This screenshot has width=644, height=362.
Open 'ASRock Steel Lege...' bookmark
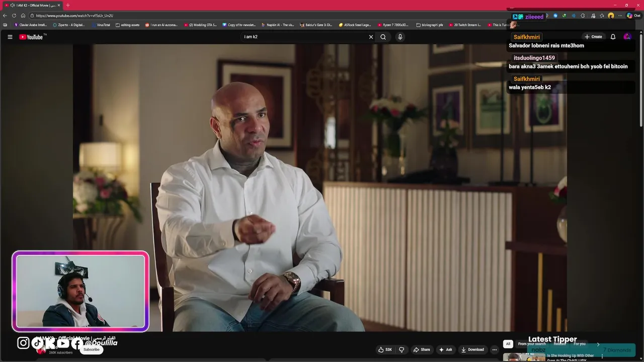coord(355,25)
